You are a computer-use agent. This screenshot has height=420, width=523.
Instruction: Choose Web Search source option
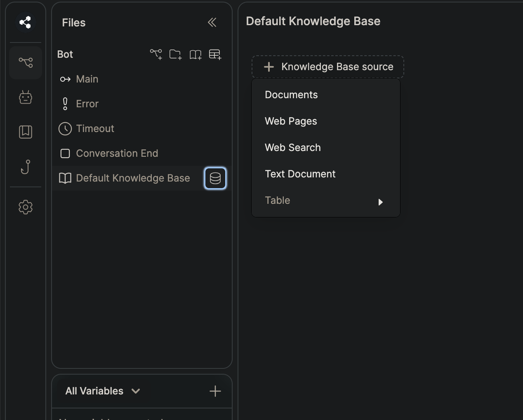point(293,148)
